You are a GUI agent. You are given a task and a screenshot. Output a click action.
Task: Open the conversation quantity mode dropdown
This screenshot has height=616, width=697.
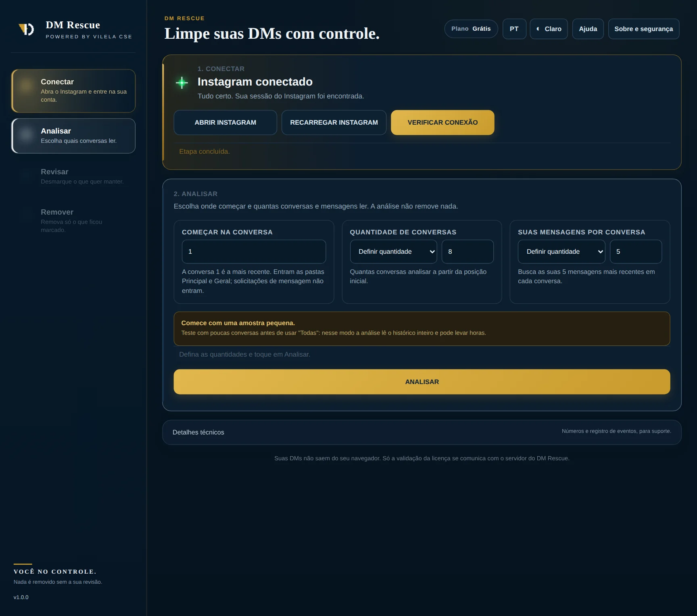tap(393, 252)
